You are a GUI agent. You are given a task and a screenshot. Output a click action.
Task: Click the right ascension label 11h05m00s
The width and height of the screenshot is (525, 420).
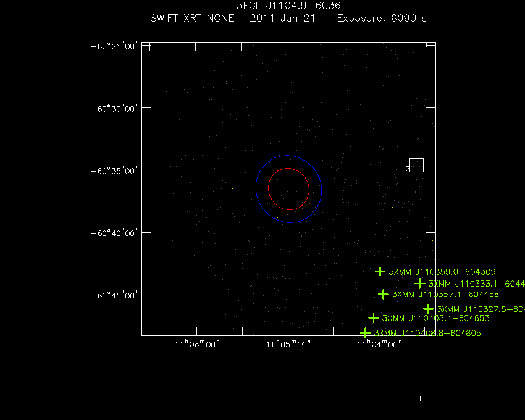(288, 343)
